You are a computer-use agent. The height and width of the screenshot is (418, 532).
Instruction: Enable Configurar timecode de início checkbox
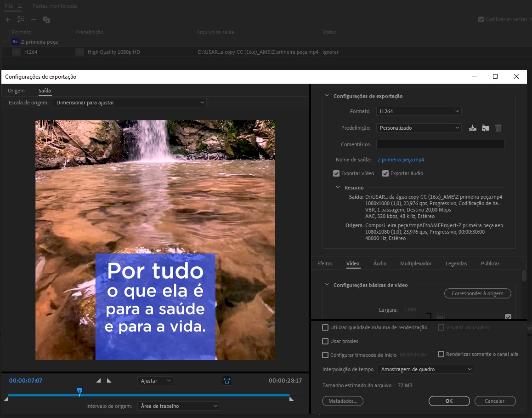(x=325, y=355)
